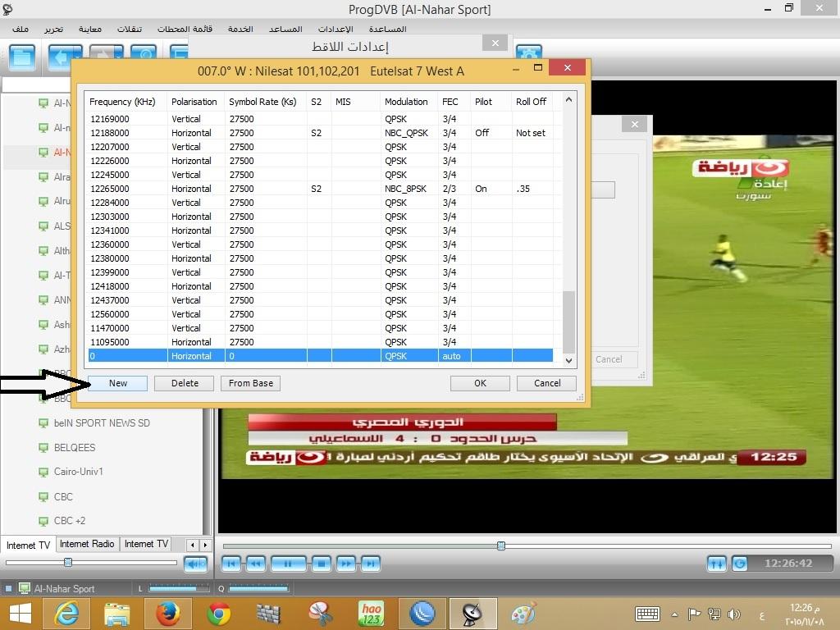Show hidden system tray icons
This screenshot has height=630, width=840.
click(674, 614)
